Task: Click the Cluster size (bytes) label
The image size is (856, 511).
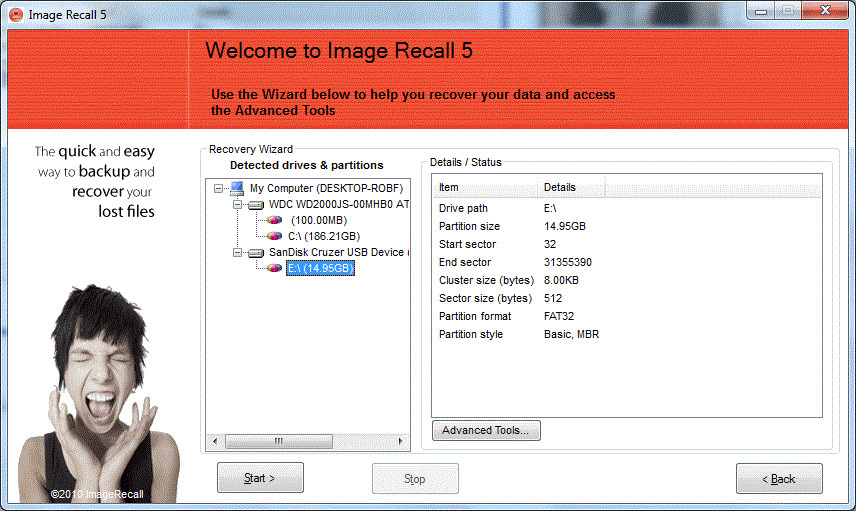Action: (486, 280)
